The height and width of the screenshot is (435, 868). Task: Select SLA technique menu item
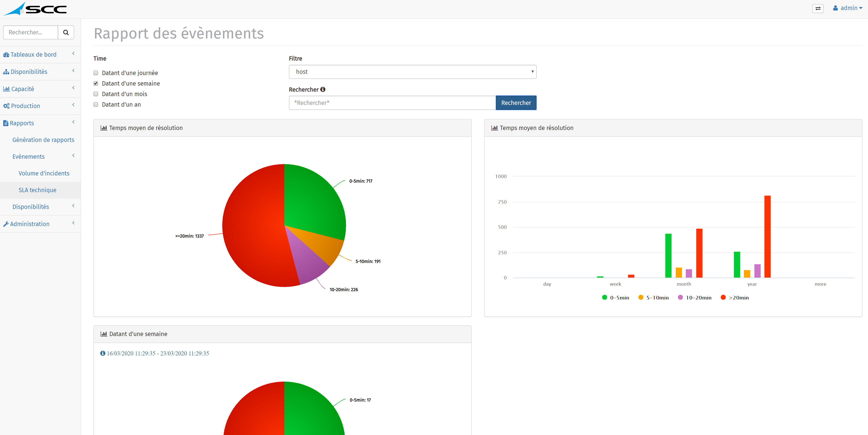tap(38, 190)
